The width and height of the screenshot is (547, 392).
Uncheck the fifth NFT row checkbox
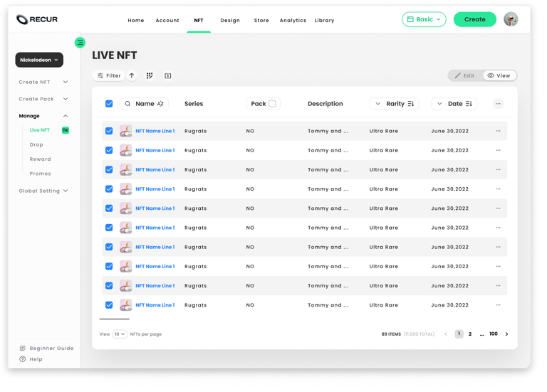coord(109,208)
